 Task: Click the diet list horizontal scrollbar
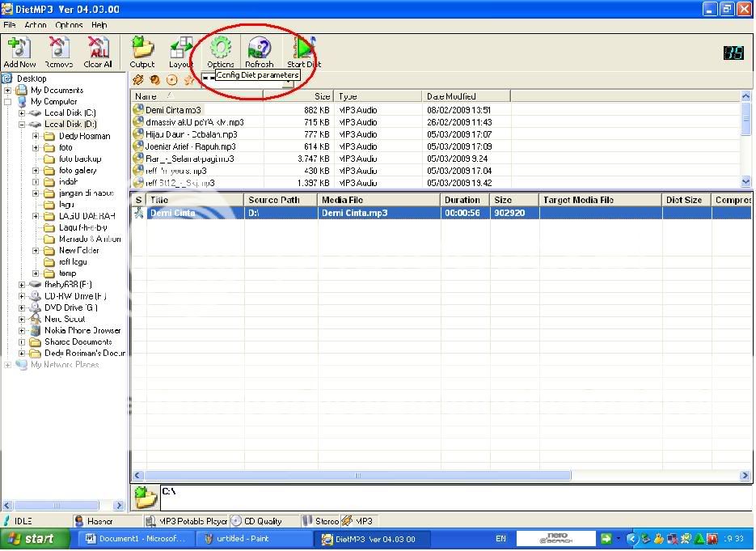pos(356,476)
